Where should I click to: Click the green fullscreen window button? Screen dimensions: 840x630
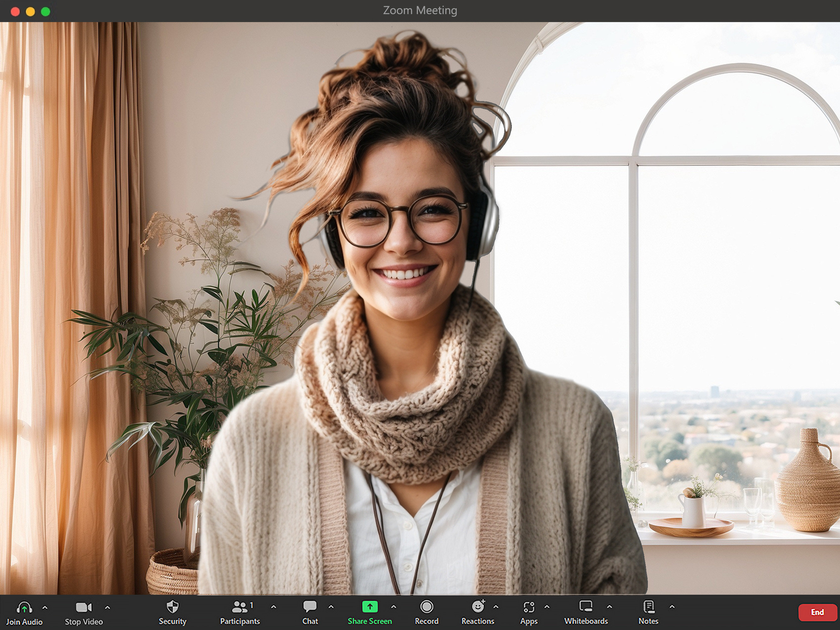46,12
